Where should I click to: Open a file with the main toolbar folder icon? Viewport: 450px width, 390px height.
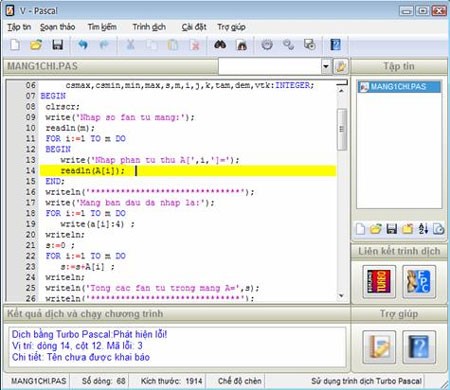point(36,45)
